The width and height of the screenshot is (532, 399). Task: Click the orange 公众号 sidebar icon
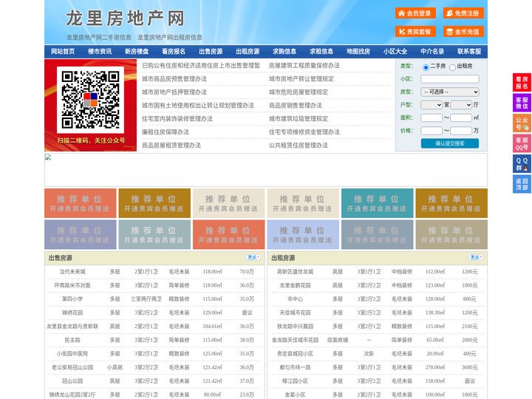coord(522,123)
